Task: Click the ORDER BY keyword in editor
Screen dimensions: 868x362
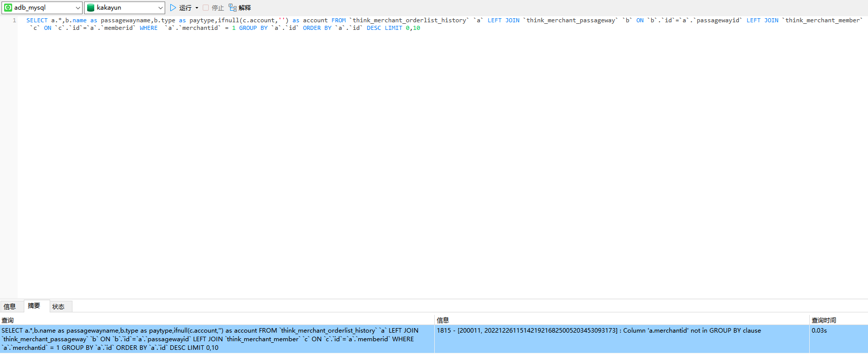Action: coord(317,28)
